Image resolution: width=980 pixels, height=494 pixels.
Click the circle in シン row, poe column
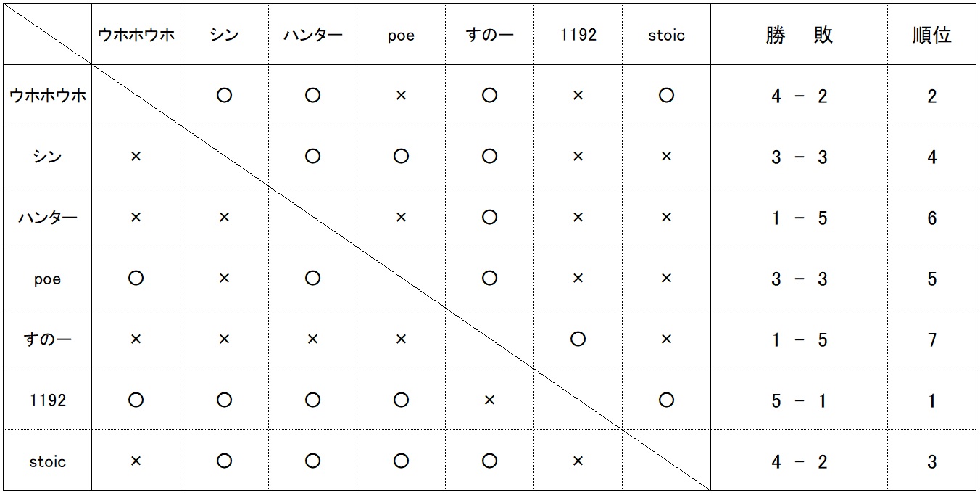pyautogui.click(x=401, y=157)
